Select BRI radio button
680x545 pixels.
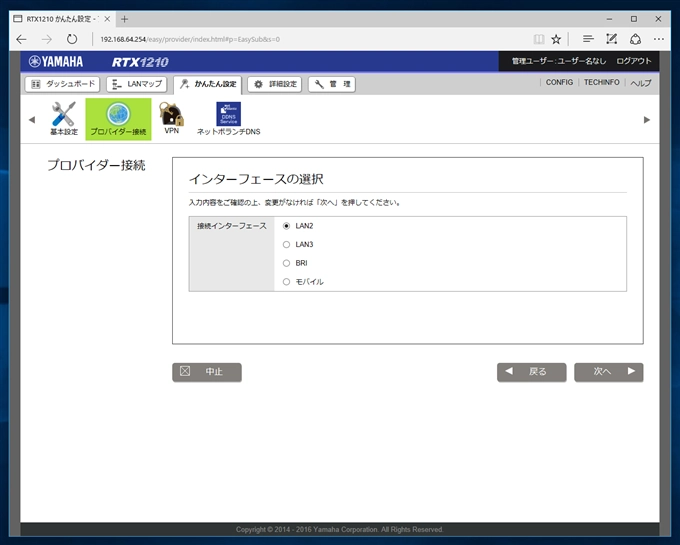286,263
